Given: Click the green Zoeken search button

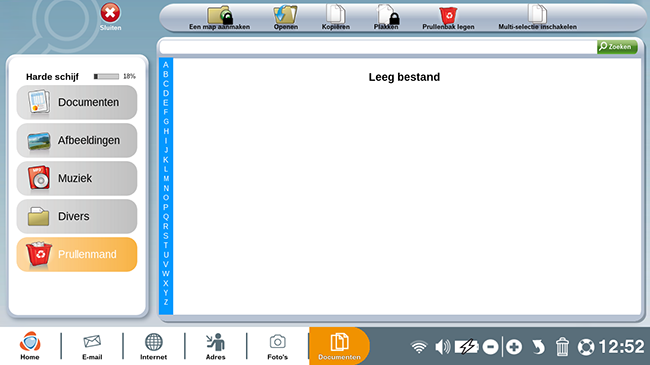Looking at the screenshot, I should [617, 47].
